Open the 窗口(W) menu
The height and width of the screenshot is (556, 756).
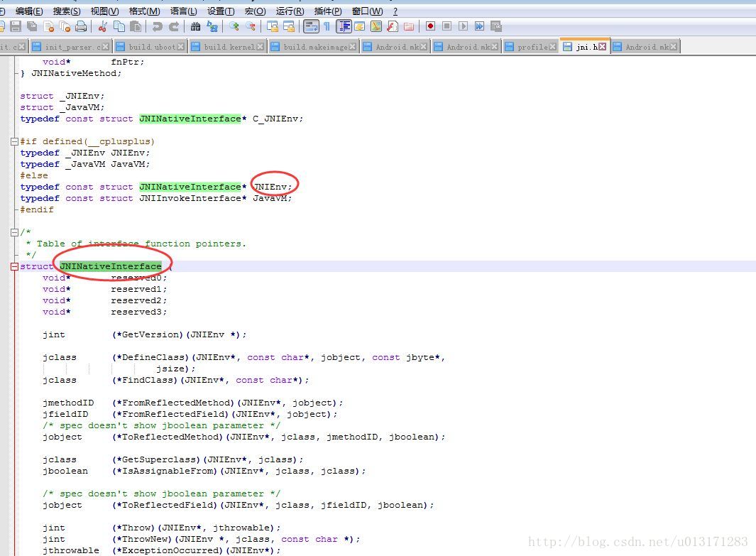click(x=368, y=11)
